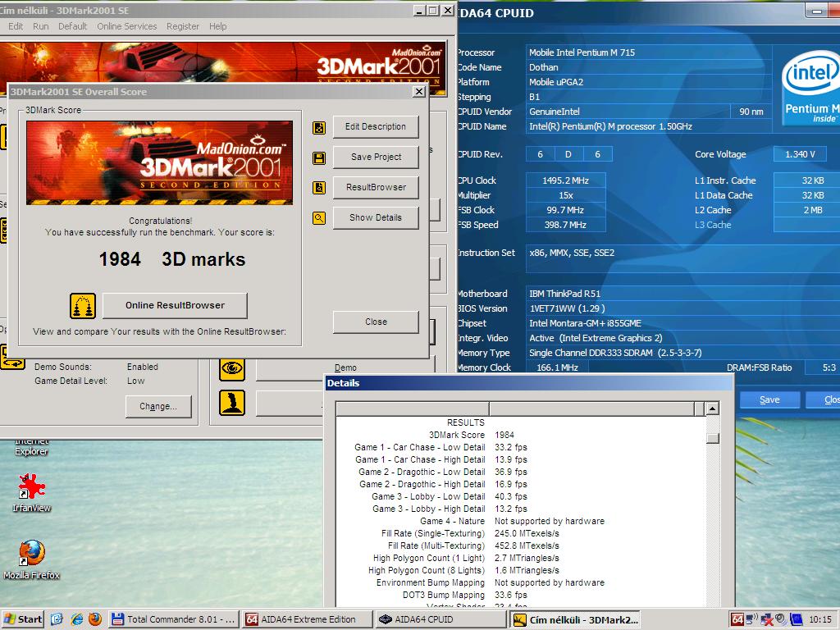
Task: Click the Intel Pentium M logo
Action: coord(810,88)
